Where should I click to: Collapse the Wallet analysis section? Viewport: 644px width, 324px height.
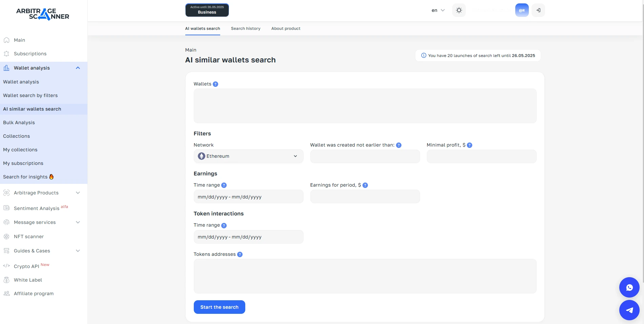tap(78, 68)
